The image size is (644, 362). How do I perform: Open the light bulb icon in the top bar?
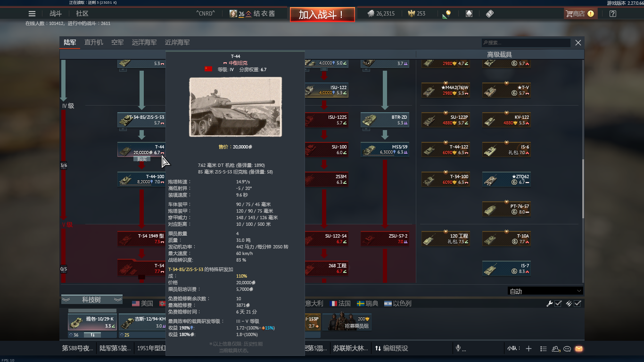click(x=446, y=14)
